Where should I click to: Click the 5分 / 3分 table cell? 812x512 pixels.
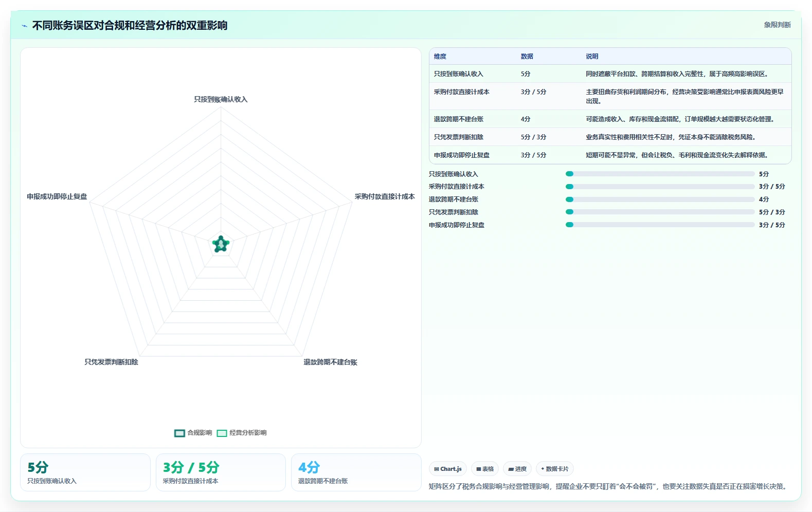coord(533,137)
